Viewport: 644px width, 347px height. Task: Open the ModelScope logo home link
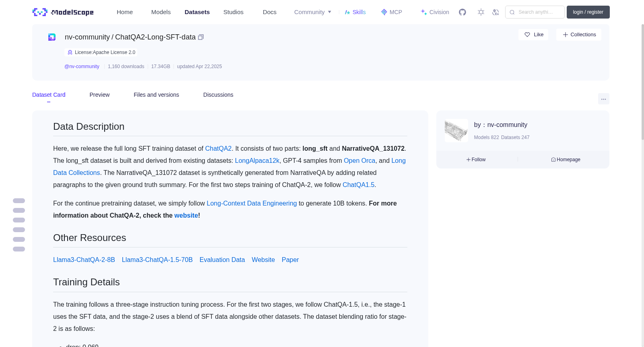pos(63,12)
